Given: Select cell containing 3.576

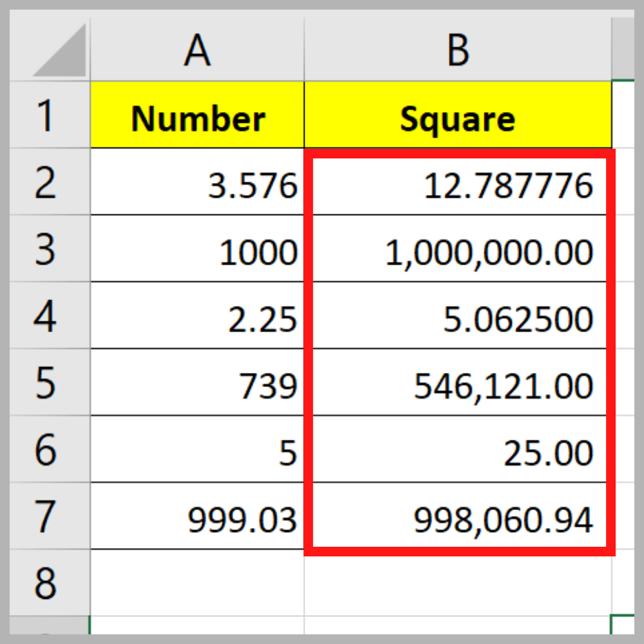Looking at the screenshot, I should (x=197, y=181).
